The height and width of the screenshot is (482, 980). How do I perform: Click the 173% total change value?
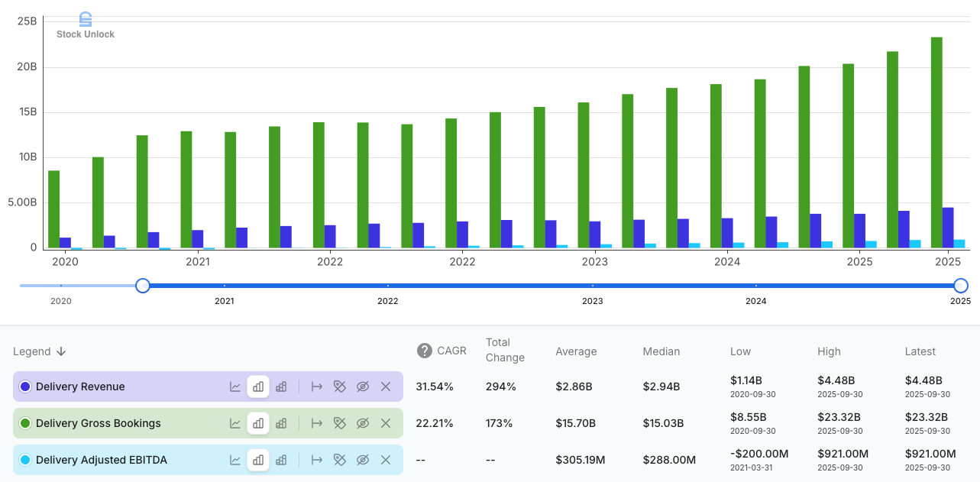click(500, 423)
